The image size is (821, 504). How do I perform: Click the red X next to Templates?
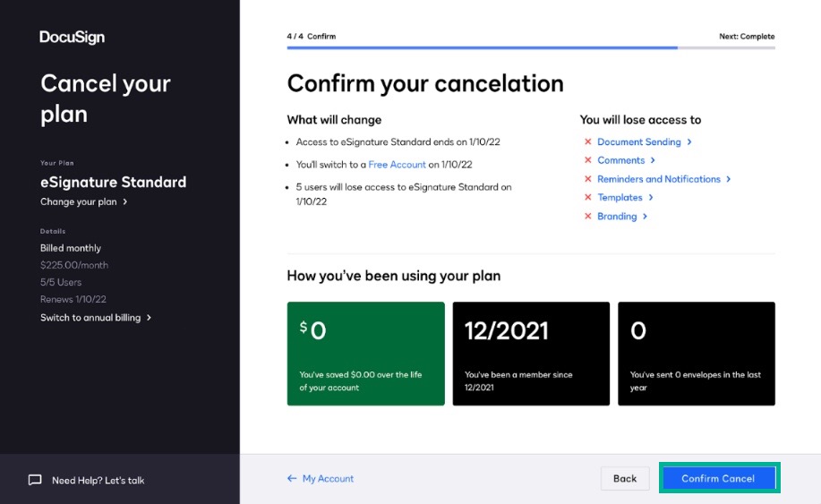(588, 197)
